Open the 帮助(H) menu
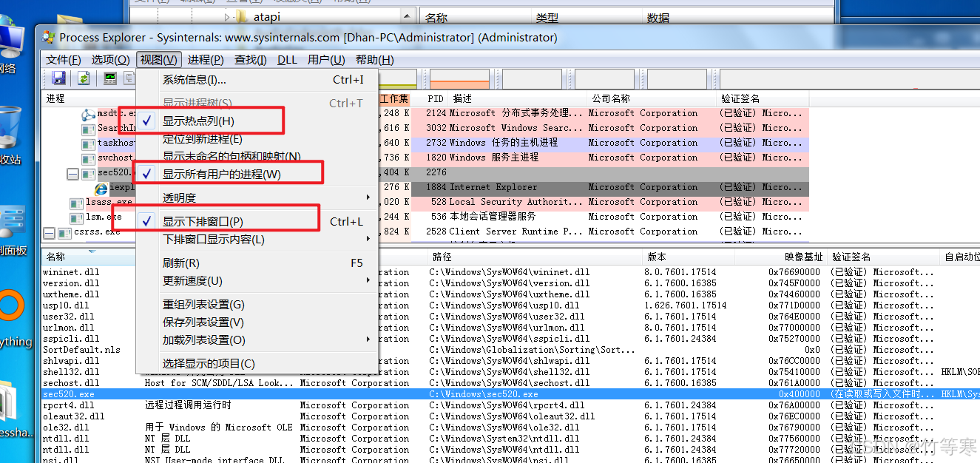Screen dimensions: 980x463 pos(374,60)
